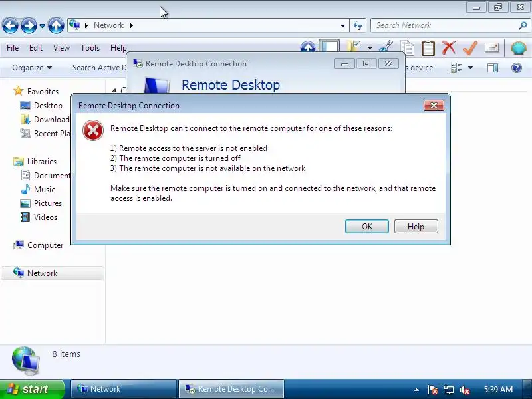The image size is (532, 399).
Task: Open explorer help question mark
Action: (517, 68)
